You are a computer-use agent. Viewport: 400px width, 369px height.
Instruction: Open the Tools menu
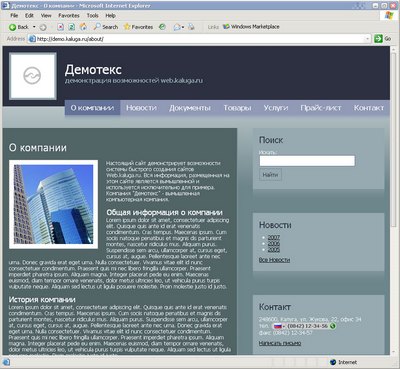92,15
